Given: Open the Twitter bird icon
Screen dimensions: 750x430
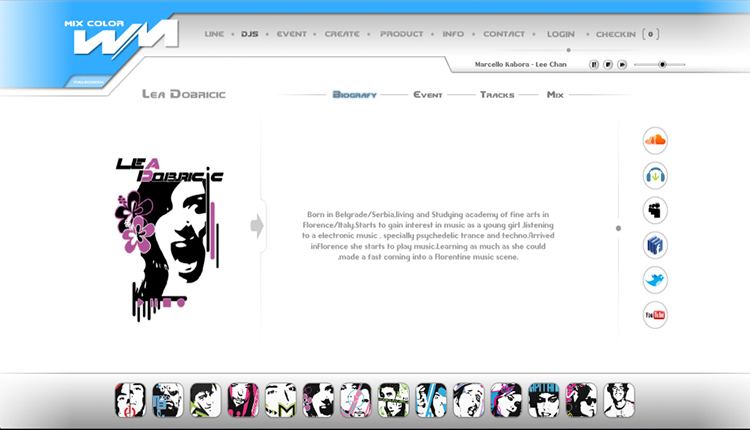Looking at the screenshot, I should pos(655,280).
